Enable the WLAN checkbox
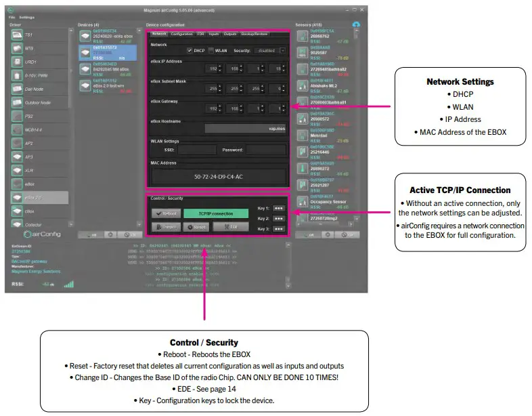This screenshot has width=532, height=416. click(211, 51)
